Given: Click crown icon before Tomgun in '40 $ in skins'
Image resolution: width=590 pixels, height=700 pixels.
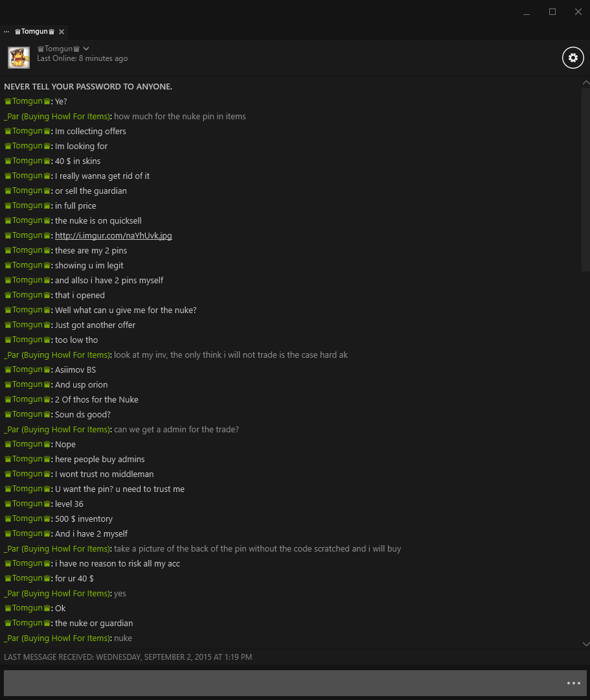Looking at the screenshot, I should click(8, 161).
